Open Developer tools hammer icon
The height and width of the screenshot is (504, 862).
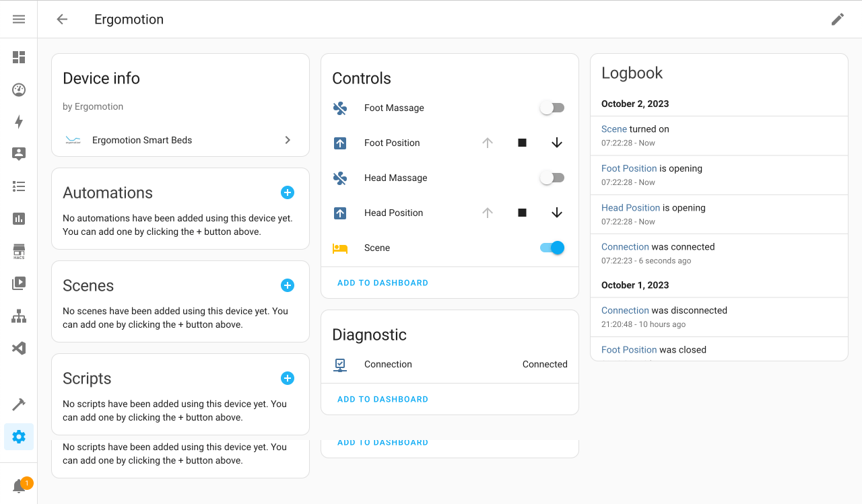(x=19, y=404)
